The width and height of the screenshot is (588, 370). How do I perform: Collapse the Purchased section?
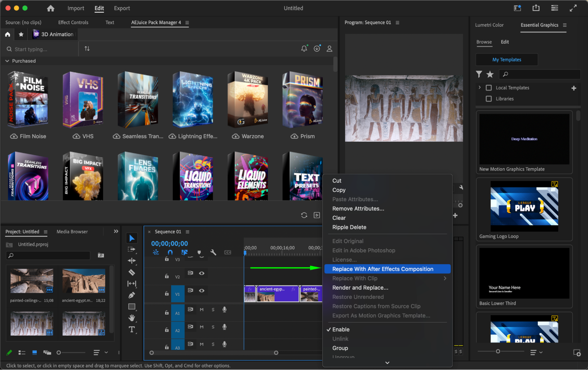click(7, 61)
